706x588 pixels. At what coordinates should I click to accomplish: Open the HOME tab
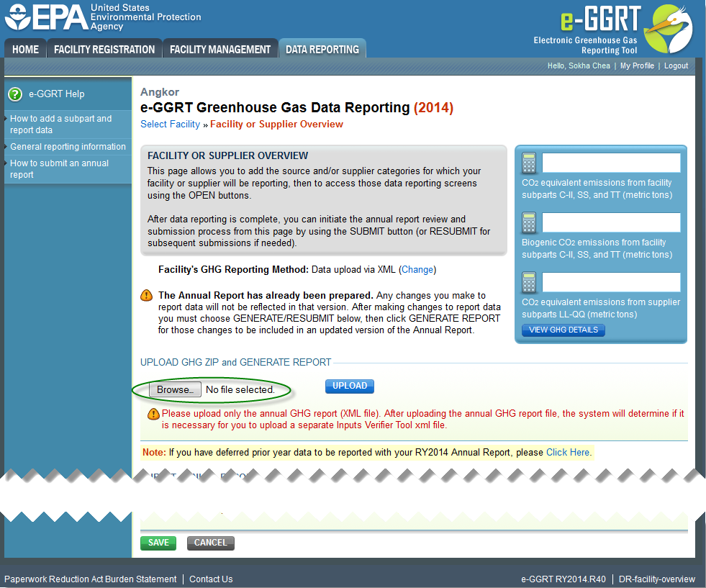pos(26,50)
